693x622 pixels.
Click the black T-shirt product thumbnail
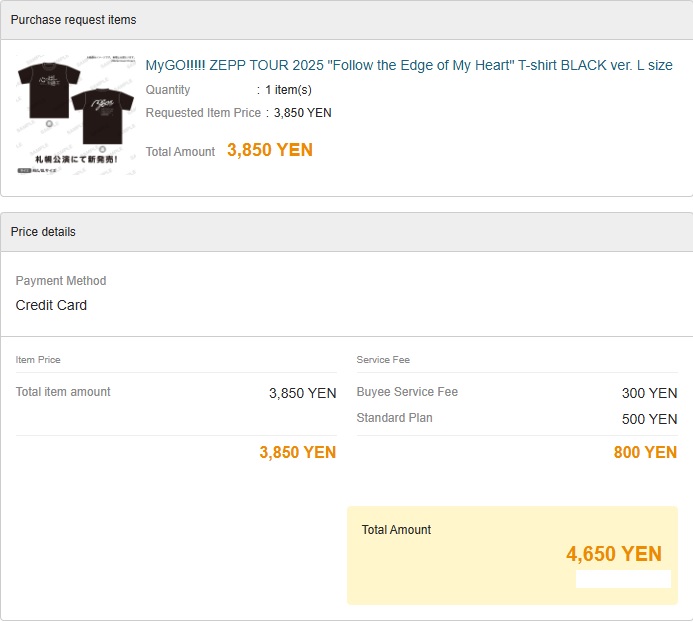tap(75, 114)
